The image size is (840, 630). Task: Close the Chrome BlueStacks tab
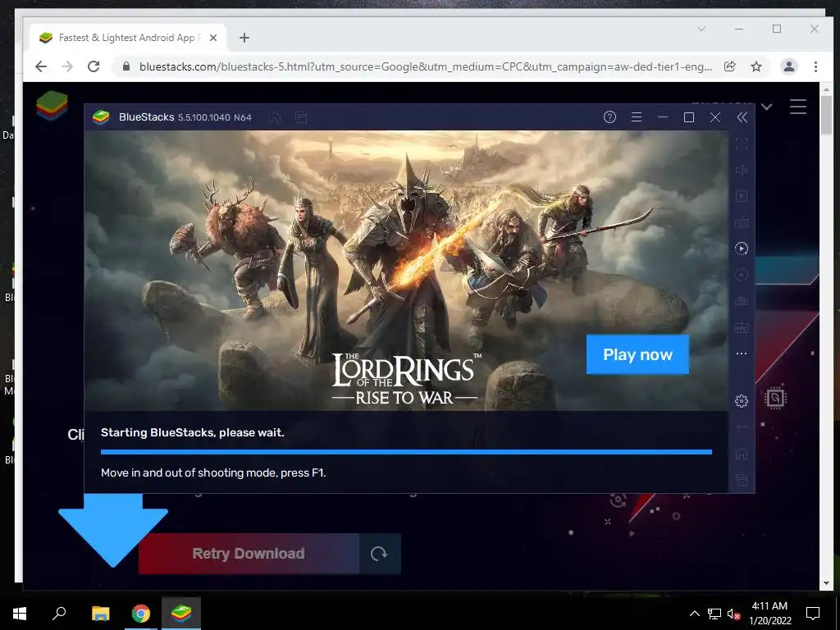pos(213,38)
